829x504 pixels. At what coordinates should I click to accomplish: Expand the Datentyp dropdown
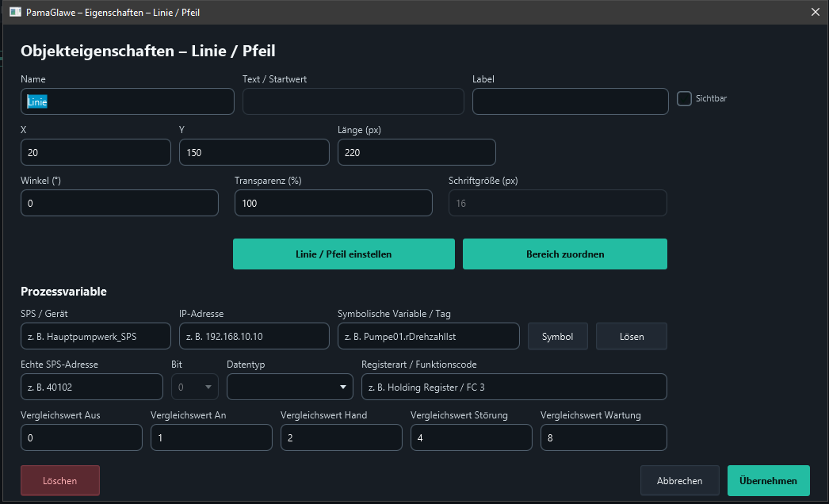point(290,388)
